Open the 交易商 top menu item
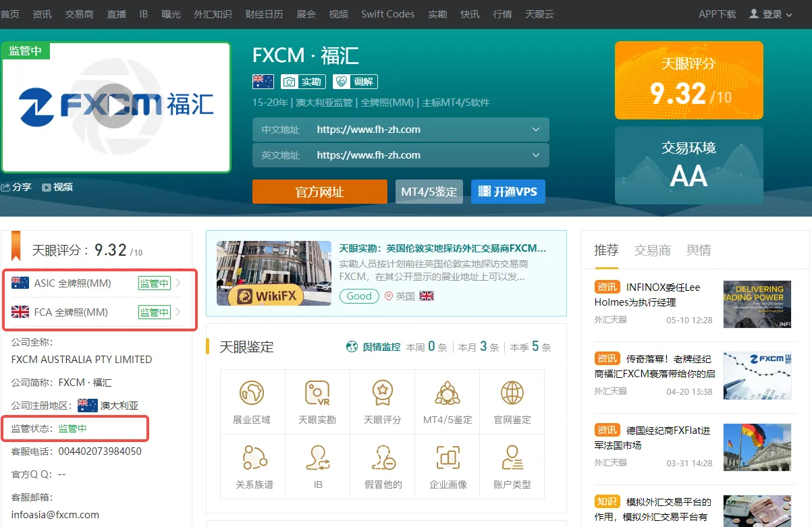This screenshot has height=527, width=812. click(x=80, y=14)
